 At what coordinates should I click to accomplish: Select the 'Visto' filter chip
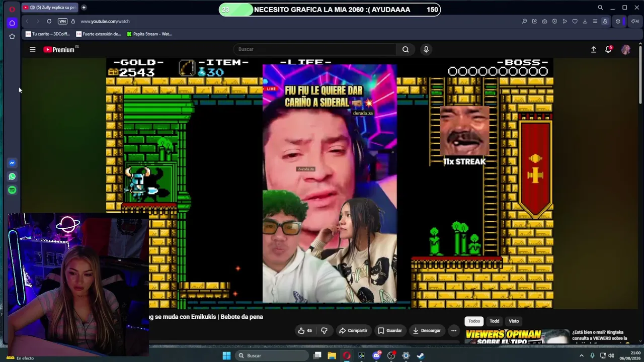tap(514, 321)
